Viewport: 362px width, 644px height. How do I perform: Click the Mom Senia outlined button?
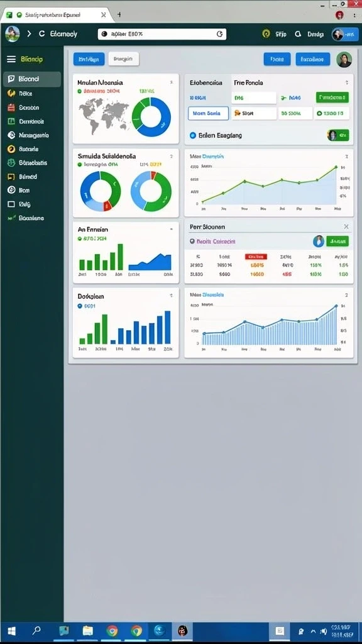pyautogui.click(x=208, y=113)
